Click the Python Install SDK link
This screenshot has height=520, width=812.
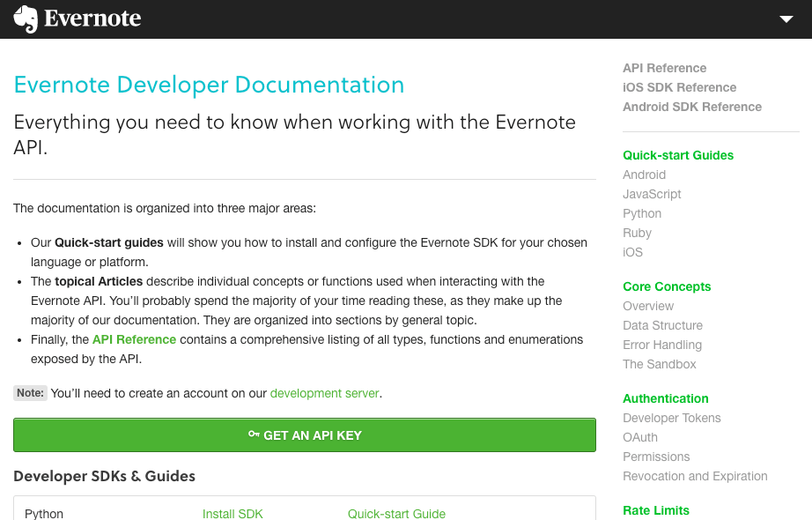(233, 514)
